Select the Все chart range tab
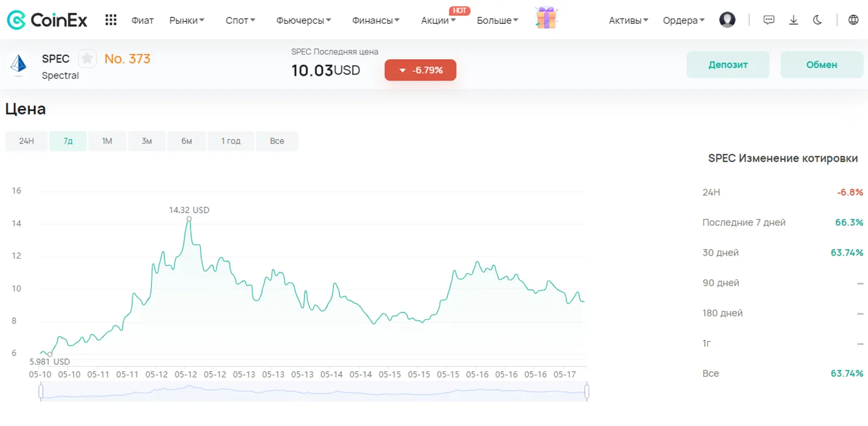 pyautogui.click(x=277, y=141)
